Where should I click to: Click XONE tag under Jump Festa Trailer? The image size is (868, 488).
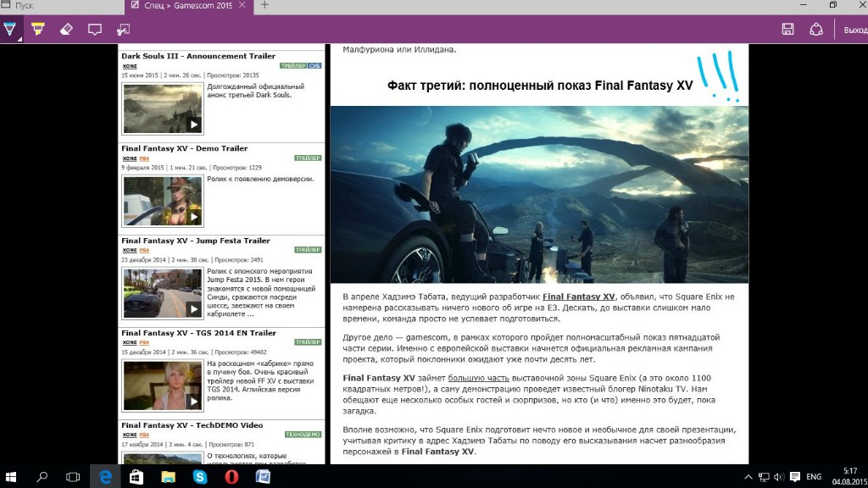coord(130,251)
